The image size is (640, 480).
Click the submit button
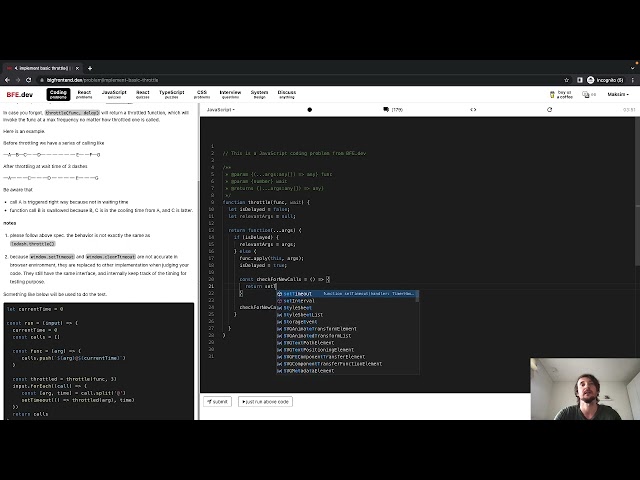tap(218, 402)
